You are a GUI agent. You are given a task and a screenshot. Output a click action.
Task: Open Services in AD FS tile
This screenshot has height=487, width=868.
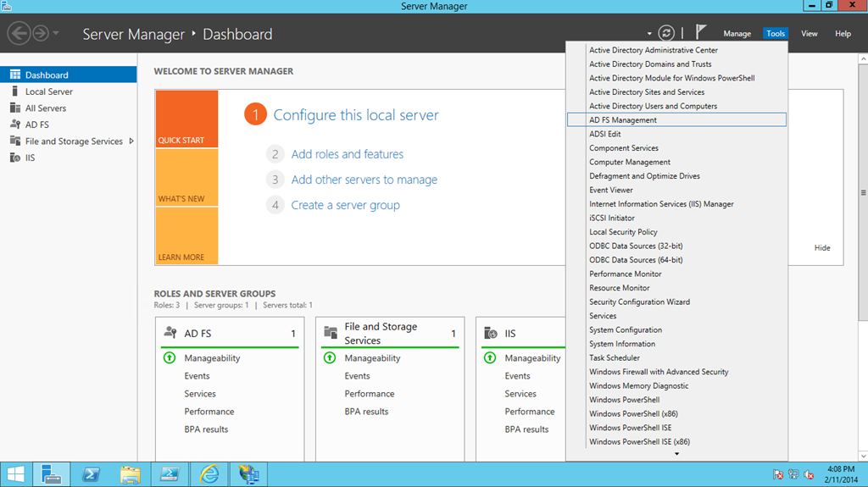coord(200,394)
